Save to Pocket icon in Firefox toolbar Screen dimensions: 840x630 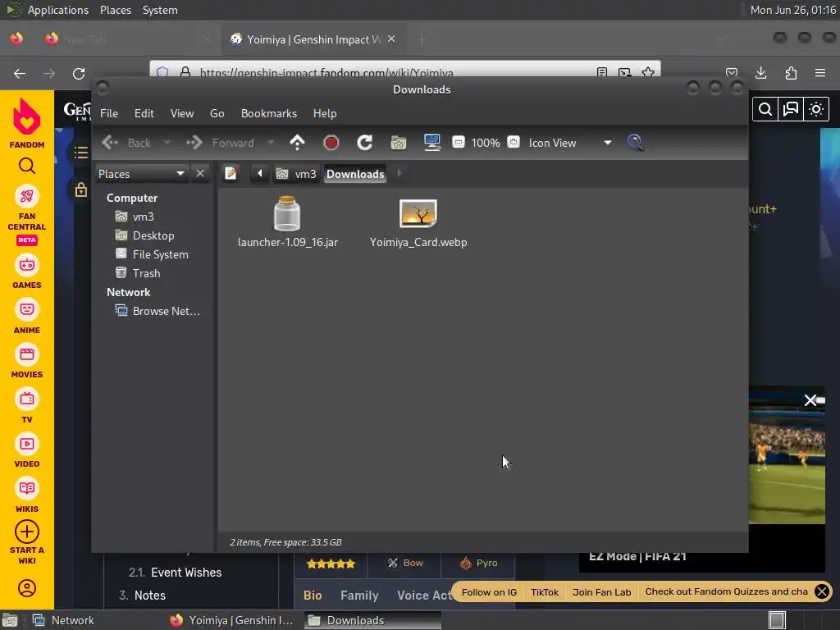pos(731,73)
